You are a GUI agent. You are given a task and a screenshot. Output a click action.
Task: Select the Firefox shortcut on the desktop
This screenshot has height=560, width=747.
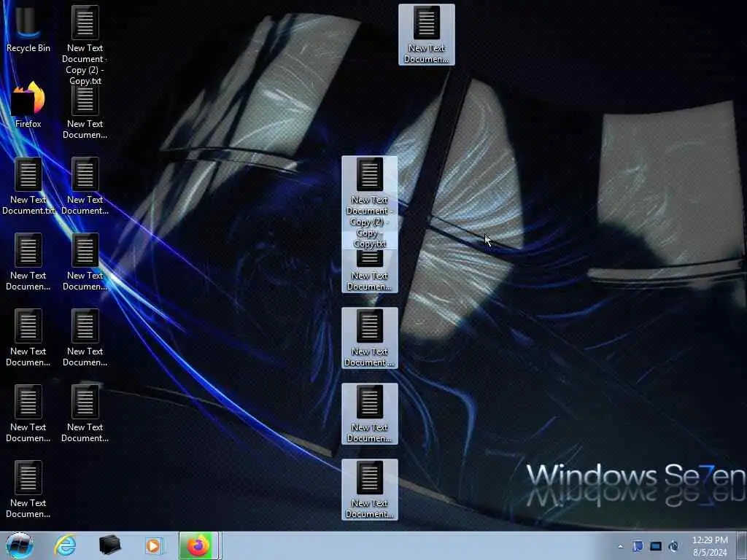point(28,105)
